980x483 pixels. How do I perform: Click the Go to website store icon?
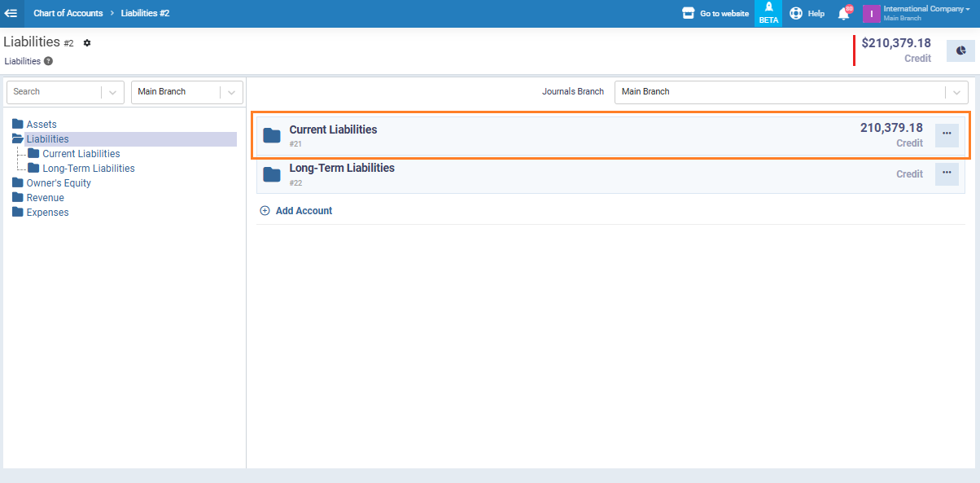click(689, 13)
